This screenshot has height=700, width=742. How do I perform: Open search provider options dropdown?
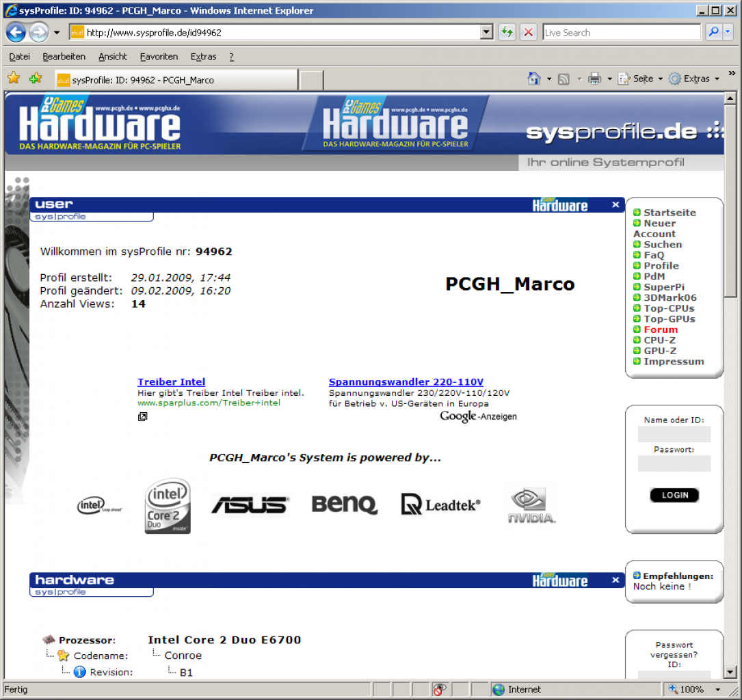(x=728, y=32)
